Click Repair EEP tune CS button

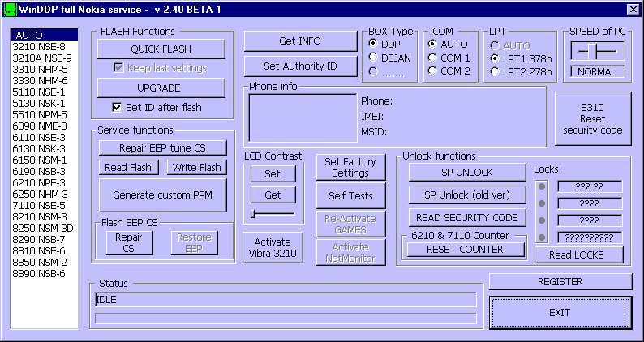[163, 147]
